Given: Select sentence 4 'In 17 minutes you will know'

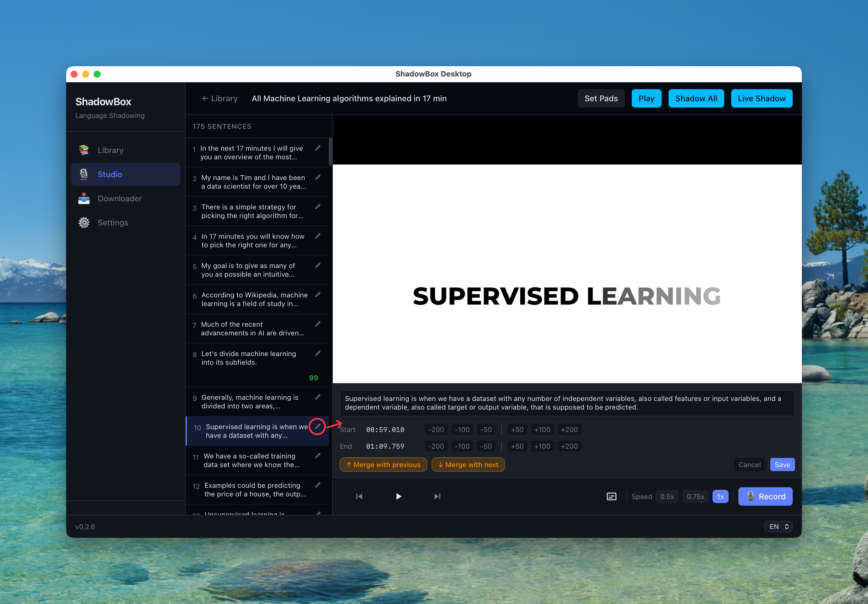Looking at the screenshot, I should pos(257,240).
